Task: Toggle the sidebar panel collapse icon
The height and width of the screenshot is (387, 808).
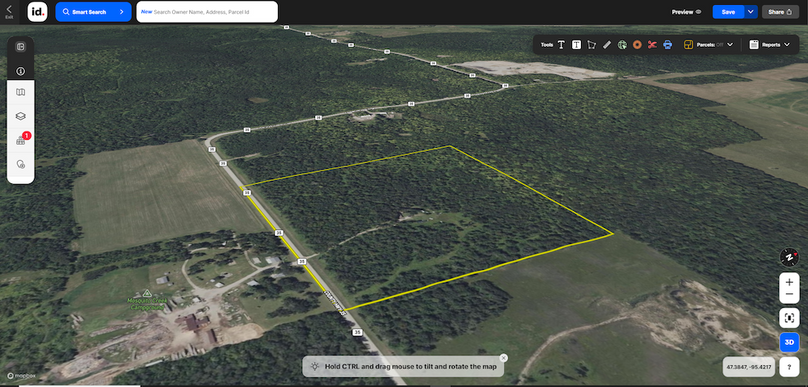Action: [x=21, y=47]
